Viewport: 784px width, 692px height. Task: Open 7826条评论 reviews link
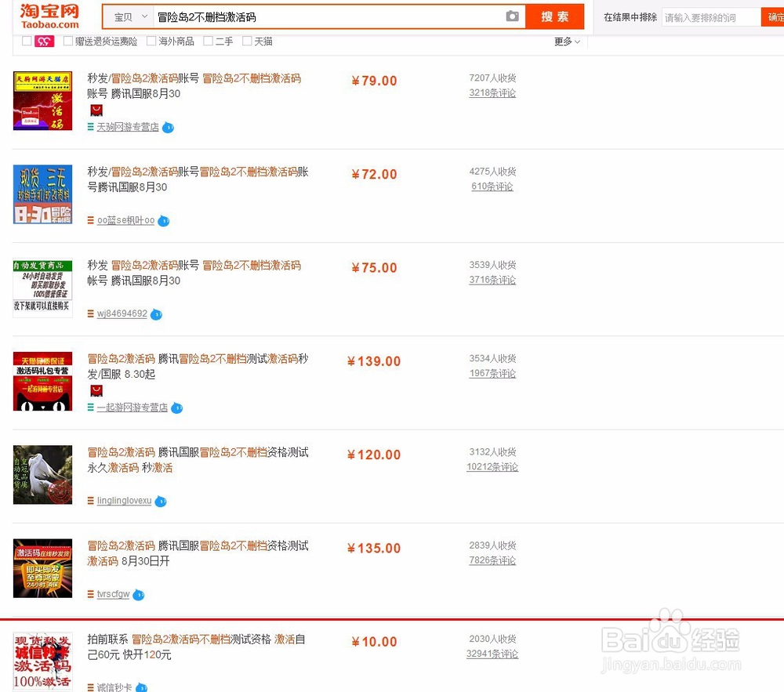click(x=492, y=560)
